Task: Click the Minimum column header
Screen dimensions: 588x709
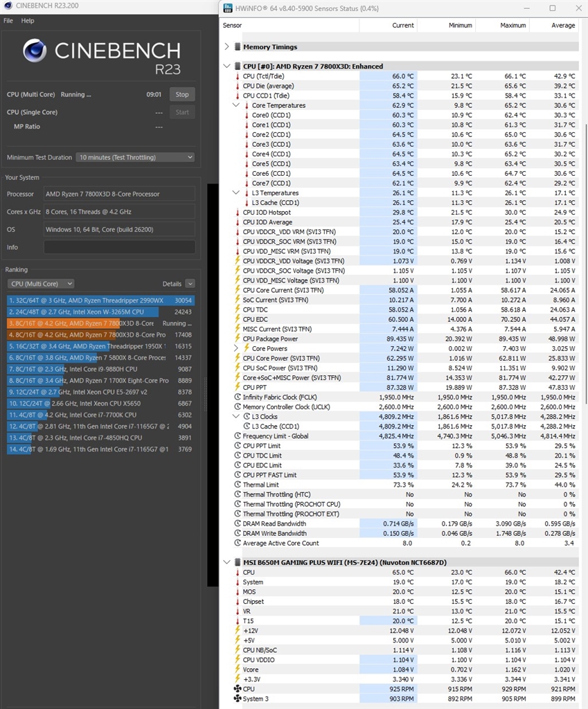Action: pos(447,26)
